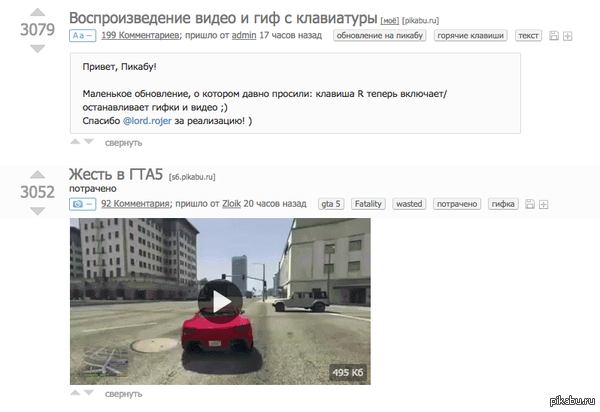The image size is (600, 412).
Task: Play the GTA5 gif
Action: 220,301
